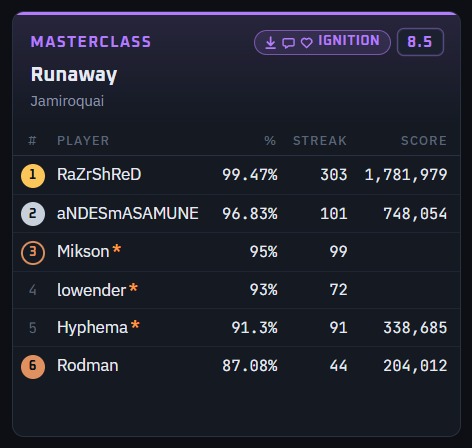Click the gold rank 1 badge
This screenshot has width=472, height=448.
[33, 176]
